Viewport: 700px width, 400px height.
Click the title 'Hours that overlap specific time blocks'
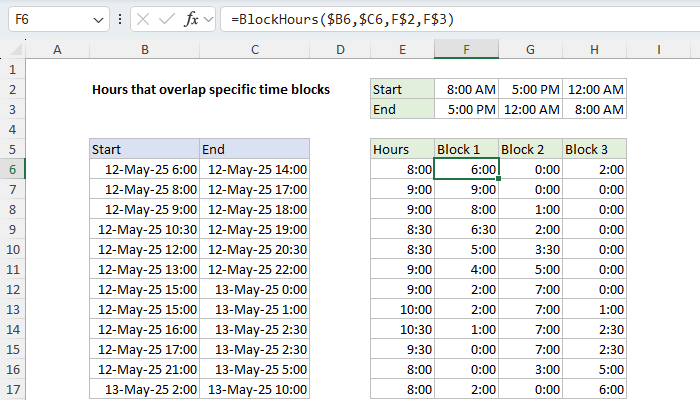coord(211,89)
